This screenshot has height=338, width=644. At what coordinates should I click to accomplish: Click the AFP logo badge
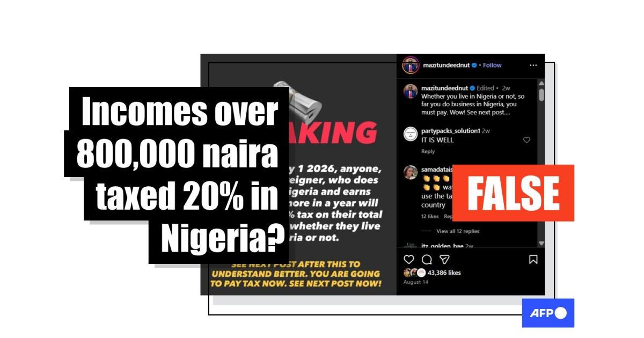[548, 313]
